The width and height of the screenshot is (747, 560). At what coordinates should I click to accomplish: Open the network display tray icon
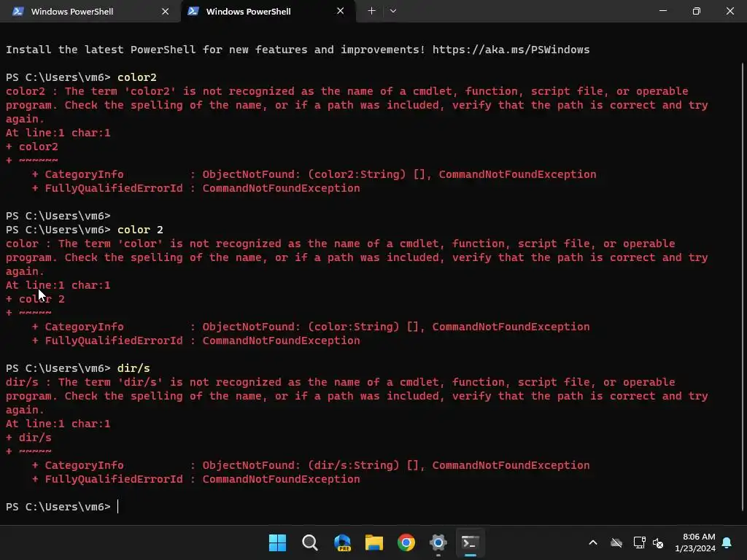pos(639,542)
